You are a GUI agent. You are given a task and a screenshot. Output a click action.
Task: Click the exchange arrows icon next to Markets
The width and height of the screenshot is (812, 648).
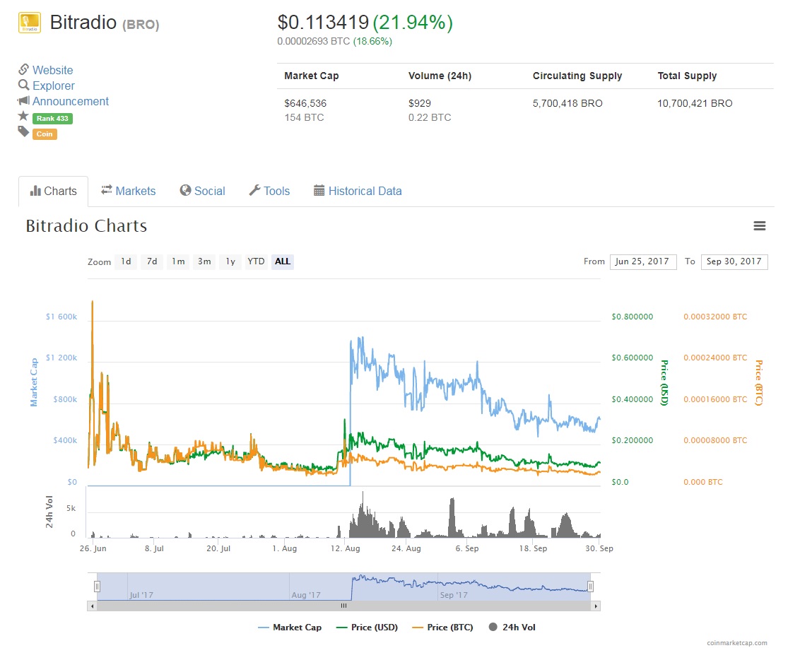[x=107, y=190]
